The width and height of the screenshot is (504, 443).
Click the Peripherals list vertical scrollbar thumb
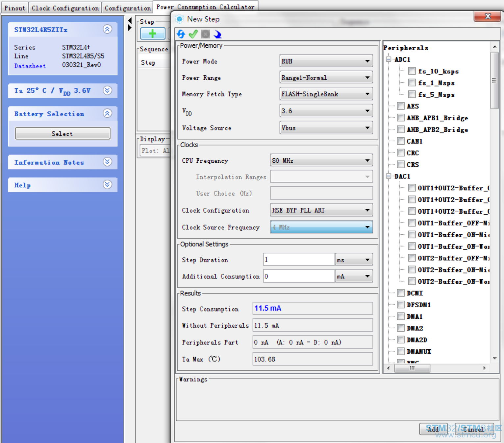pos(494,80)
